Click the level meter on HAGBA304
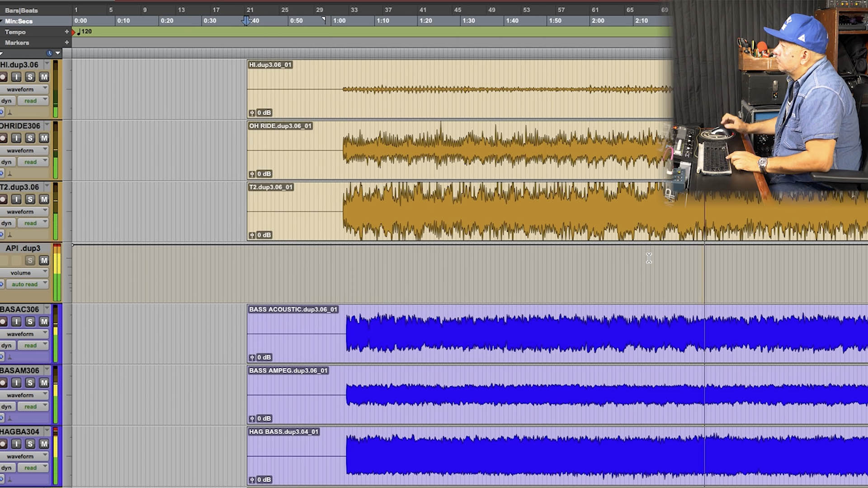868x488 pixels. 55,456
